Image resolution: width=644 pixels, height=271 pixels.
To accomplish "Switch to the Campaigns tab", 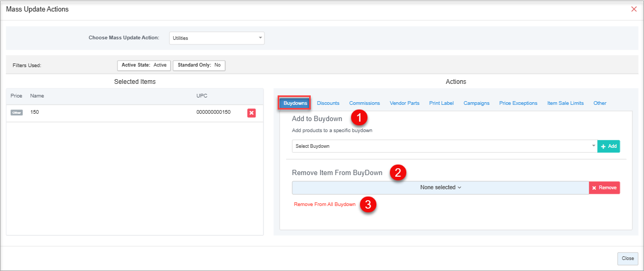I will [x=476, y=103].
